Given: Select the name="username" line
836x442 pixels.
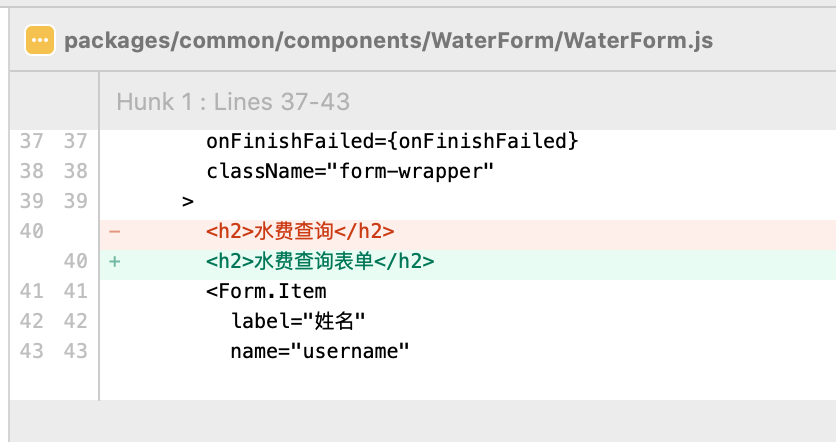Looking at the screenshot, I should coord(320,351).
